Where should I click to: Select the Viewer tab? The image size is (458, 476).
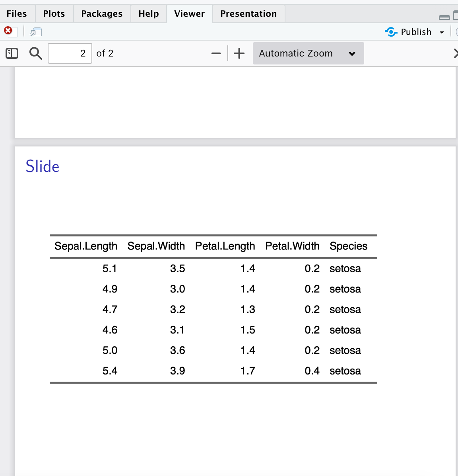coord(189,14)
